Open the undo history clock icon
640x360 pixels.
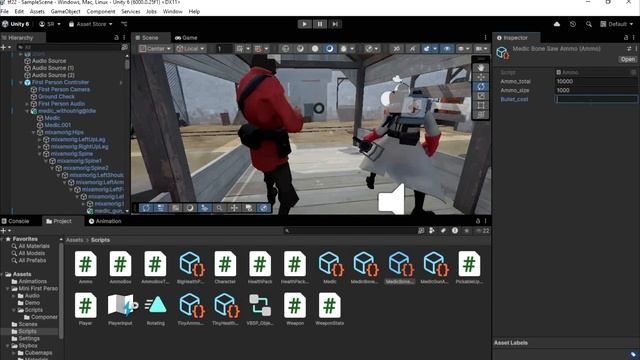(573, 24)
